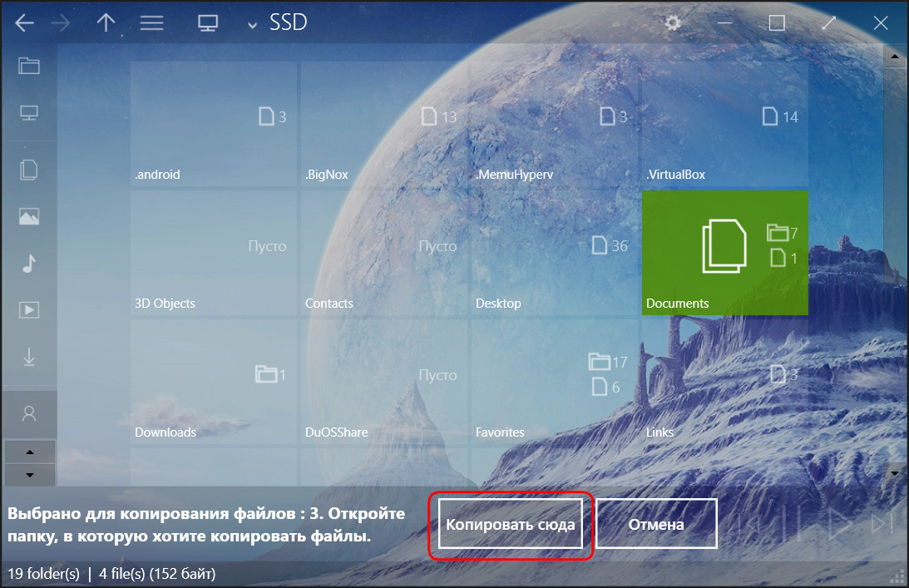Open the .android folder tile
The height and width of the screenshot is (588, 909).
coord(214,124)
